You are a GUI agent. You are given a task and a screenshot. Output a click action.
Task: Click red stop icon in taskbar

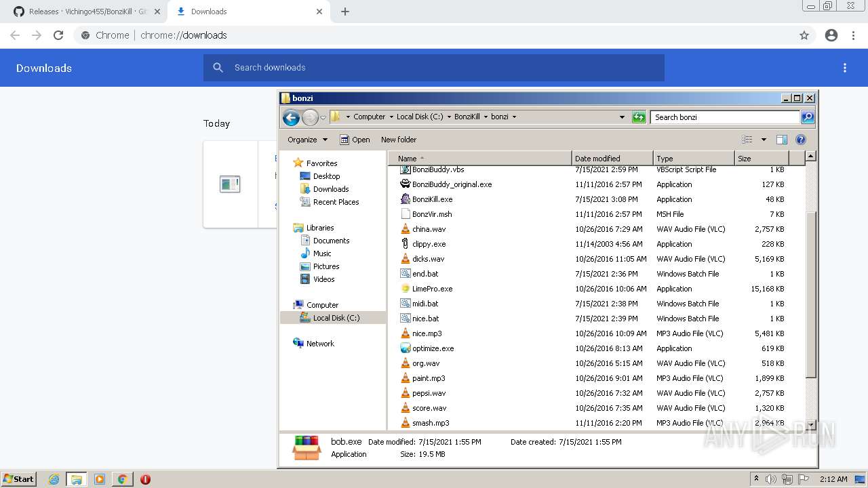(x=145, y=479)
